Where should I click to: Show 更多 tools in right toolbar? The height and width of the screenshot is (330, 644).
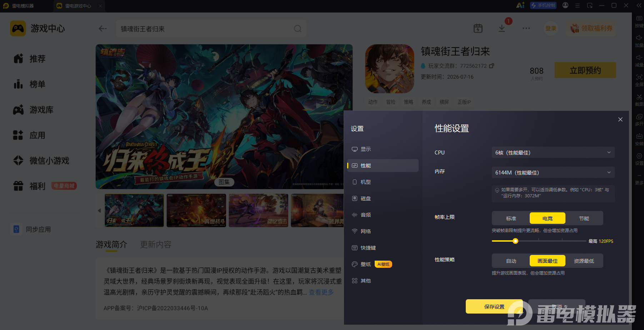pyautogui.click(x=639, y=178)
